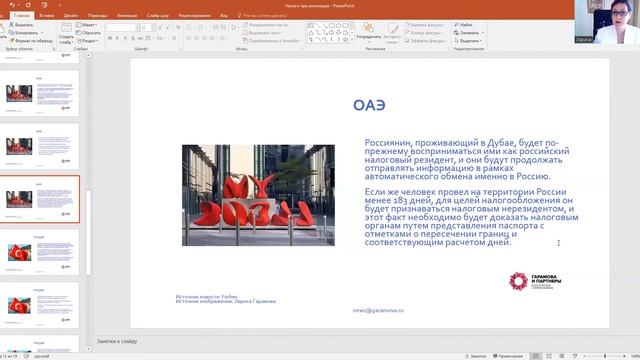Screen dimensions: 640x360
Task: Start slideshow from quick access toolbar icon
Action: coord(44,5)
